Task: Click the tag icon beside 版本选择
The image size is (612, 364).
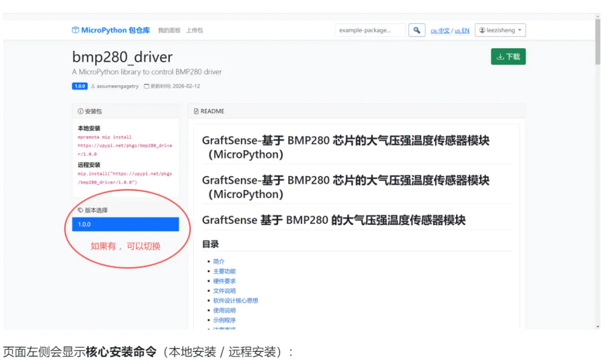Action: click(80, 210)
